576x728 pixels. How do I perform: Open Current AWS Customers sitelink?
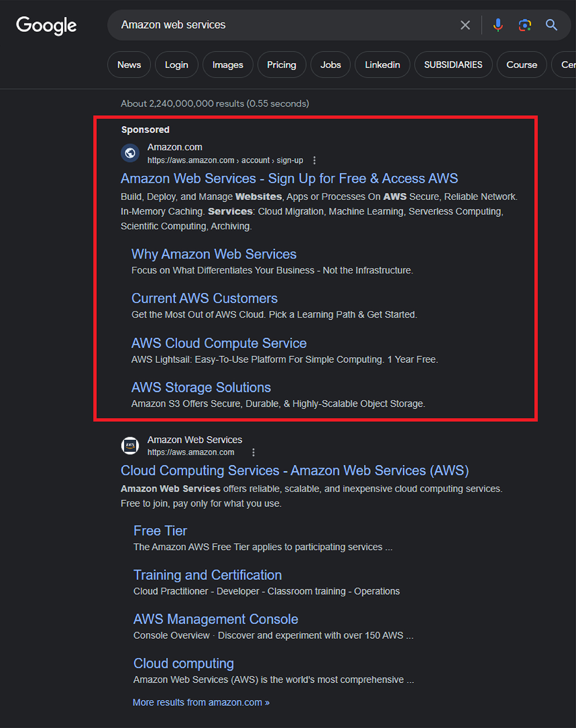click(x=204, y=298)
